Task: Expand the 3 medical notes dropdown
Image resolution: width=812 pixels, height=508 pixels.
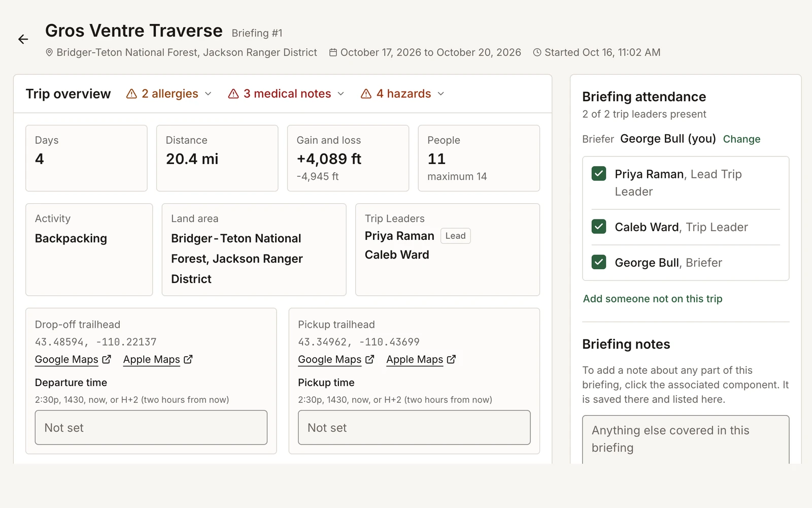Action: click(x=287, y=94)
